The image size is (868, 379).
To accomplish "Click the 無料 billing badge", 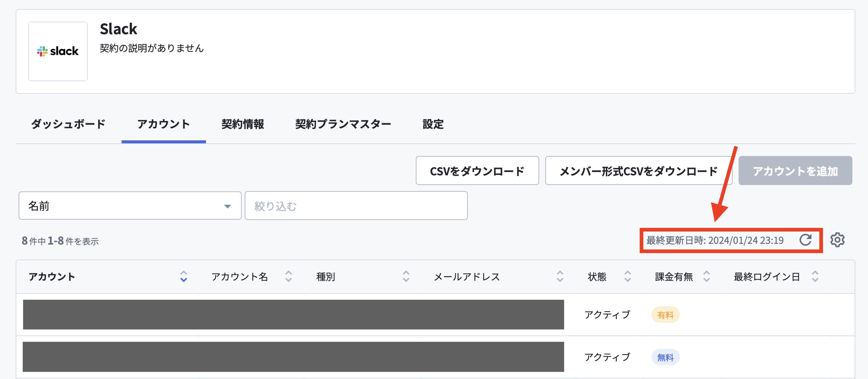I will (666, 357).
